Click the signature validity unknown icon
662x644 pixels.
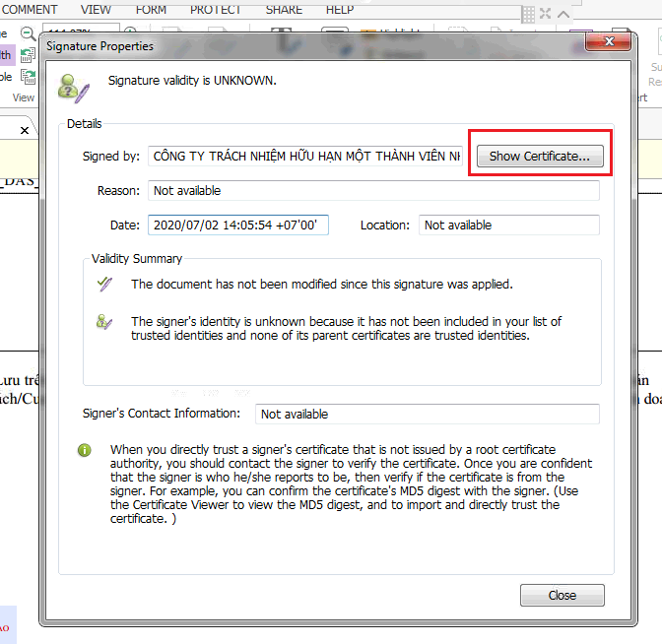point(73,89)
